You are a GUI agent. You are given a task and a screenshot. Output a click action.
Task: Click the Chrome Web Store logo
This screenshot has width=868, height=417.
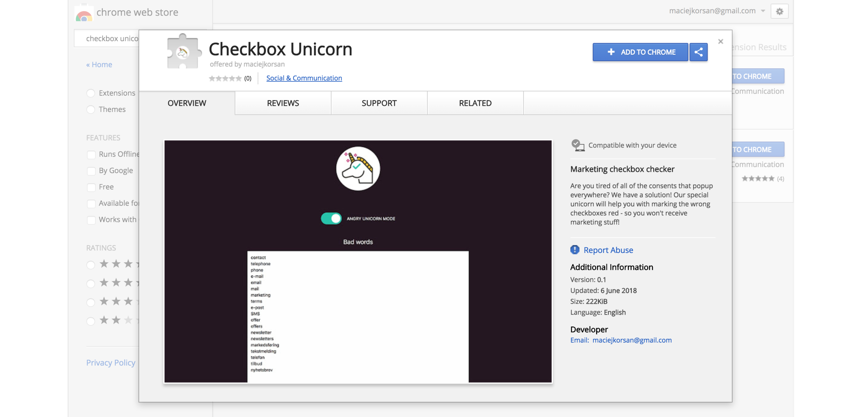click(x=84, y=14)
